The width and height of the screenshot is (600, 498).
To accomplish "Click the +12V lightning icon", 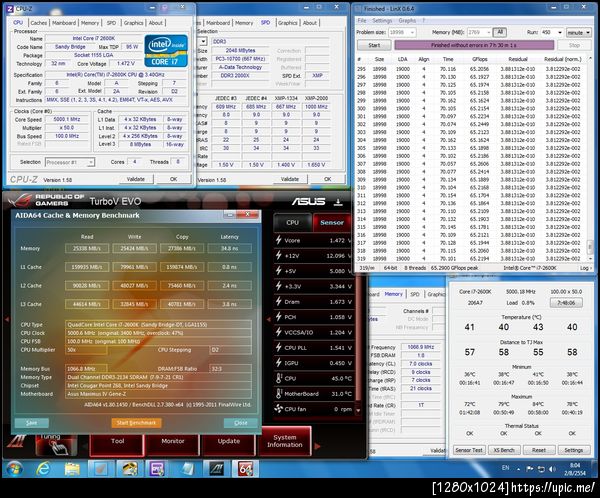I will 279,255.
